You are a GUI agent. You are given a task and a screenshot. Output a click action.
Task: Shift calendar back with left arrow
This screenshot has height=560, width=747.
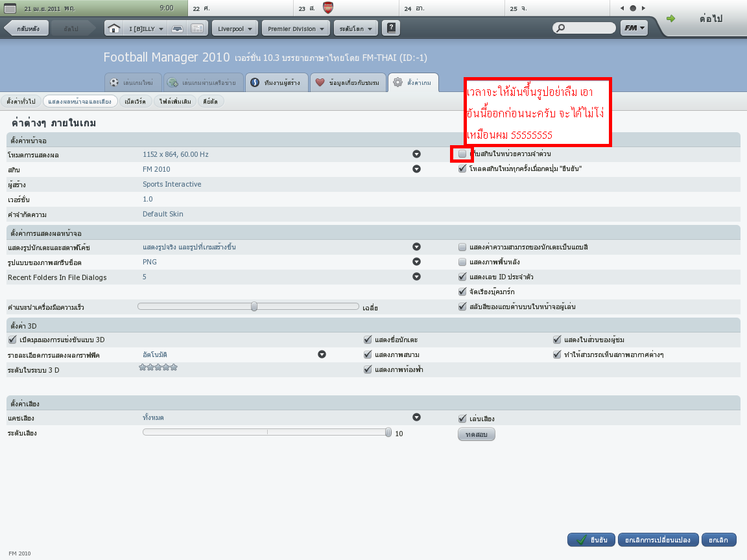622,8
